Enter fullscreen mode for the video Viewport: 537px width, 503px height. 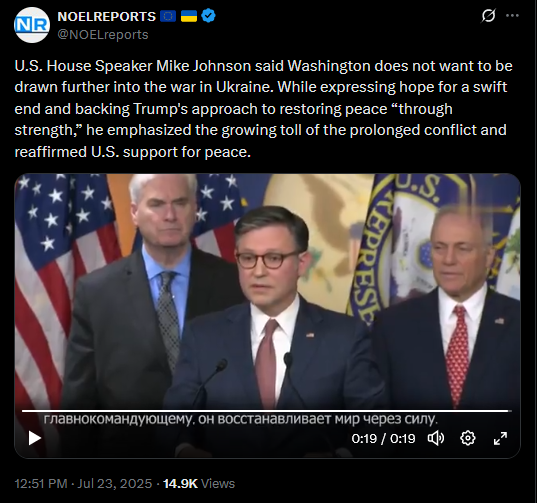point(500,438)
